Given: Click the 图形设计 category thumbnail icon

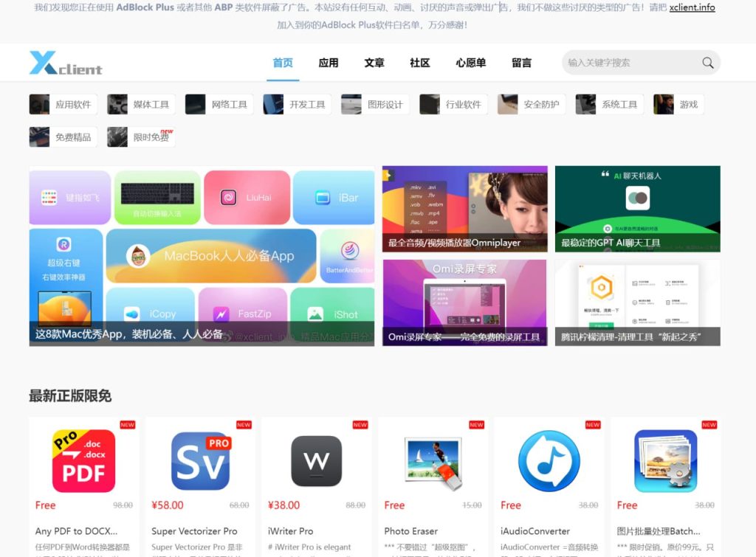Looking at the screenshot, I should (351, 104).
